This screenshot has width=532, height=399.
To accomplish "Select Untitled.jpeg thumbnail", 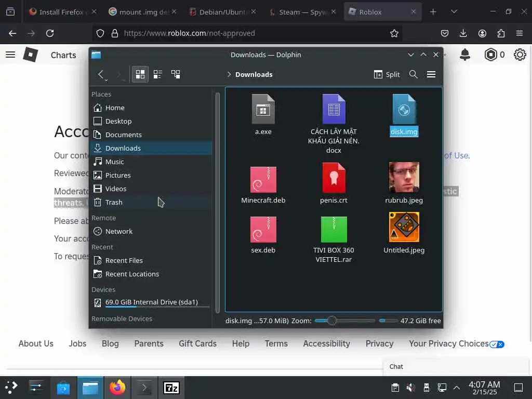I will pyautogui.click(x=404, y=228).
